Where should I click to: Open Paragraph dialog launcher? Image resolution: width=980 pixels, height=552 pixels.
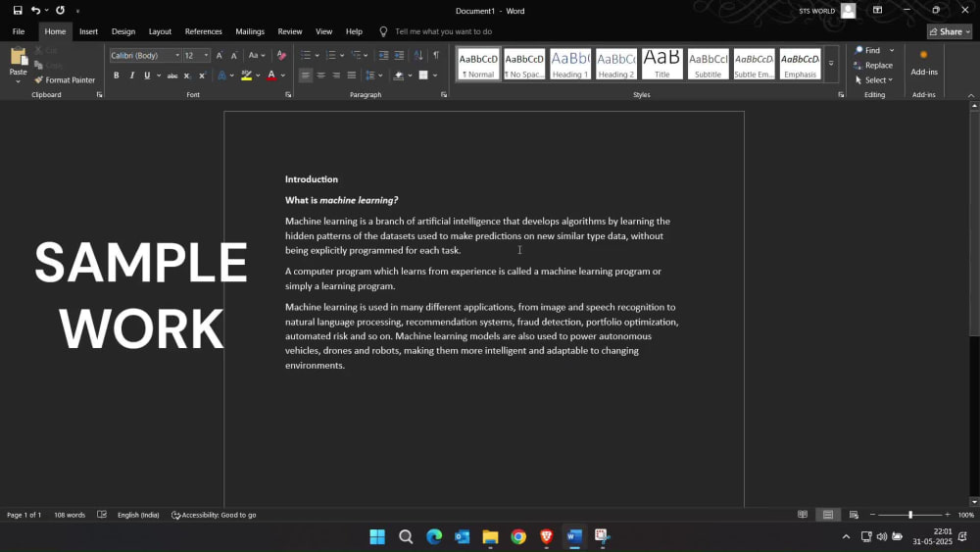click(444, 95)
